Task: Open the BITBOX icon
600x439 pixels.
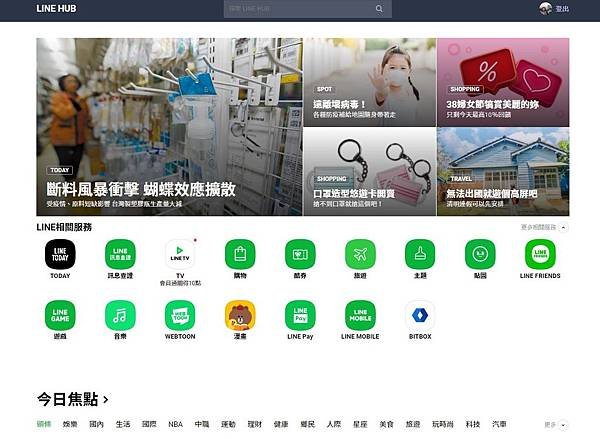Action: point(420,315)
